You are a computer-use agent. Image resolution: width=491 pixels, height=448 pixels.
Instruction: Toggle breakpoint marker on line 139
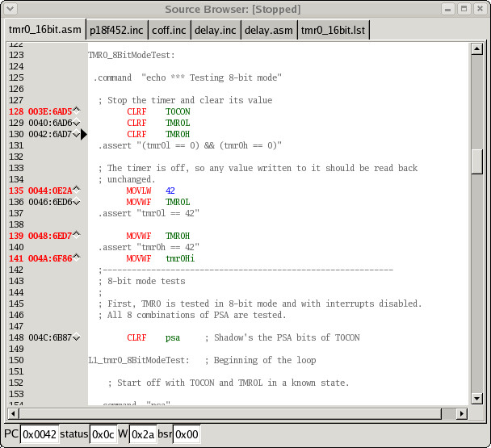(x=77, y=234)
